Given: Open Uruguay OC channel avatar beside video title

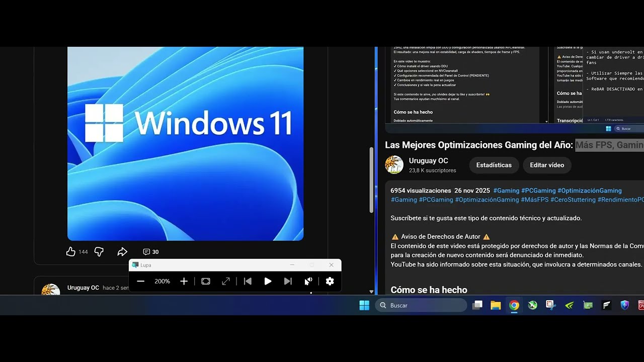Looking at the screenshot, I should tap(394, 165).
